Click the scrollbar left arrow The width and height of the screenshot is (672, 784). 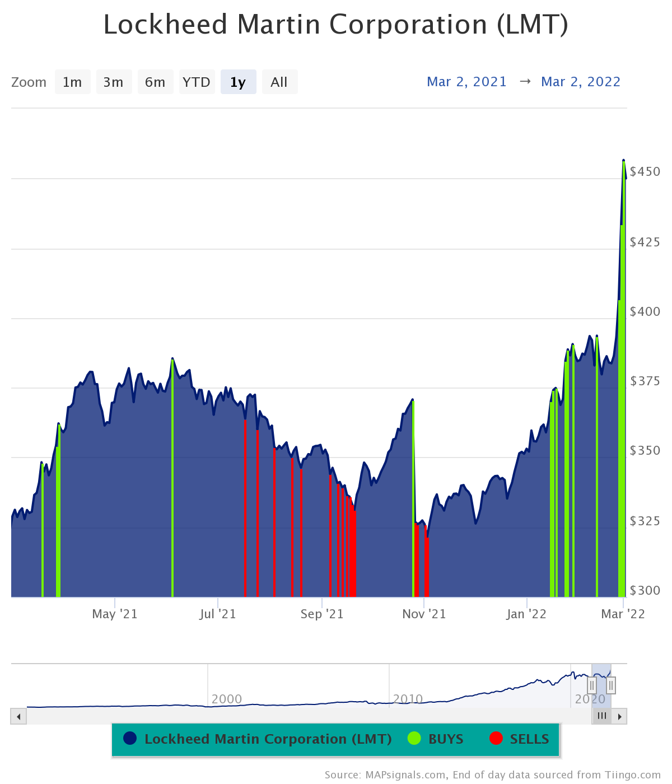18,716
